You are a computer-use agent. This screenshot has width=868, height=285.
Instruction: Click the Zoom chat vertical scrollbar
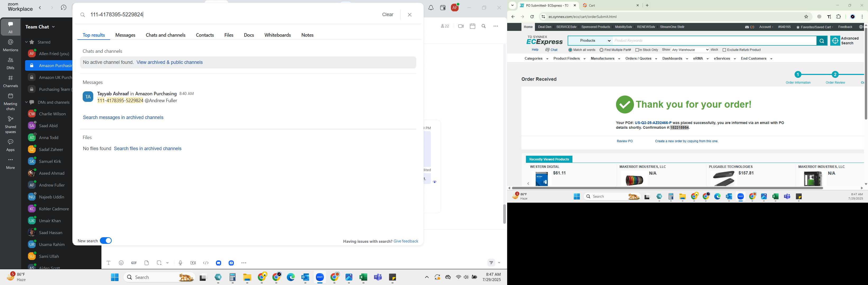pyautogui.click(x=504, y=214)
